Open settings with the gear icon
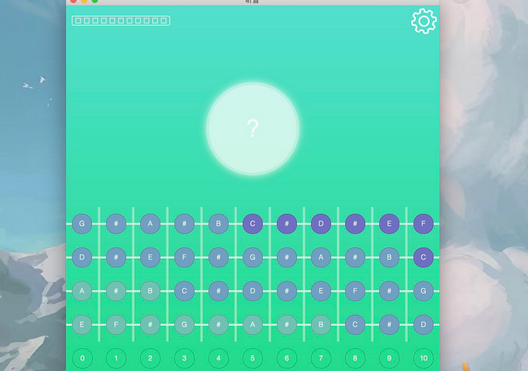This screenshot has width=528, height=371. coord(424,21)
